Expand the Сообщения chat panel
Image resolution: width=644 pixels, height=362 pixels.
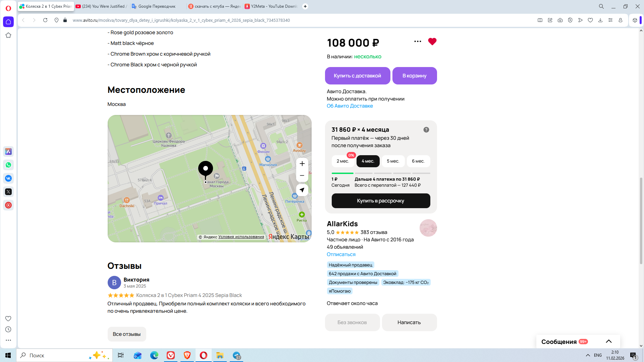pos(608,341)
